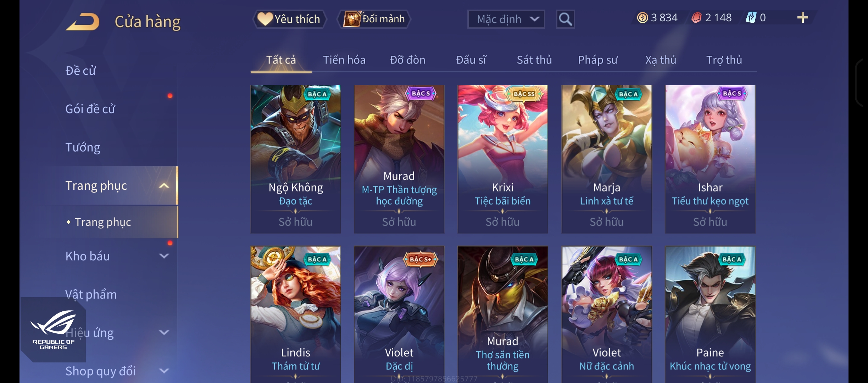868x383 pixels.
Task: Tap the chest icon in Đổi mảnh
Action: tap(352, 19)
